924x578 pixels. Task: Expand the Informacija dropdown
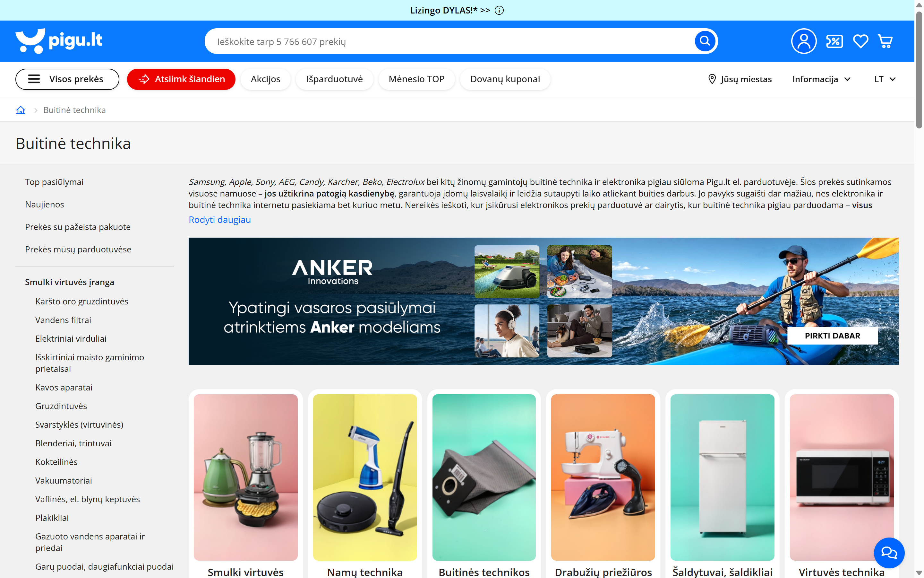(821, 79)
